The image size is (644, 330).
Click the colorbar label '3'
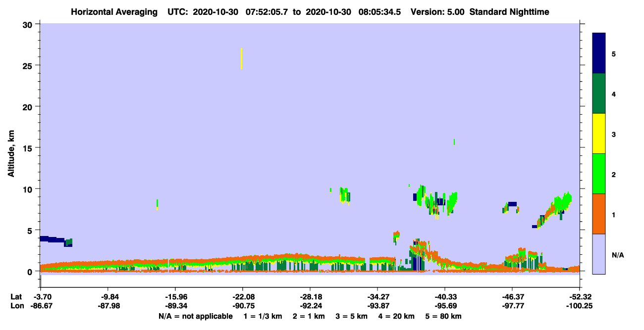tap(614, 134)
